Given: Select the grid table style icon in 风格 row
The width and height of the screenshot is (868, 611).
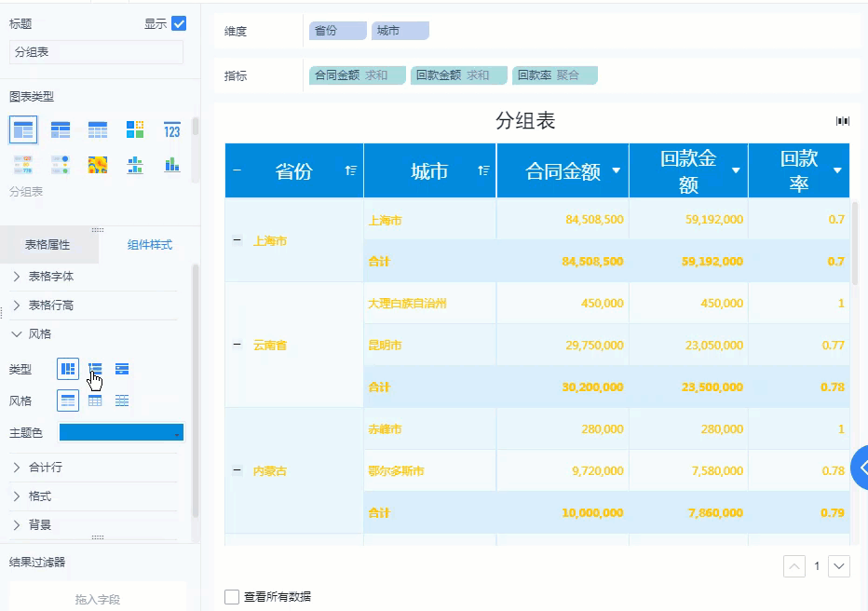Looking at the screenshot, I should tap(95, 401).
